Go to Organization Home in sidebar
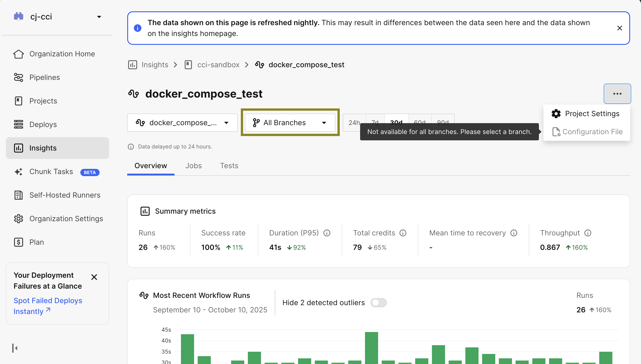The width and height of the screenshot is (641, 364). click(x=57, y=54)
